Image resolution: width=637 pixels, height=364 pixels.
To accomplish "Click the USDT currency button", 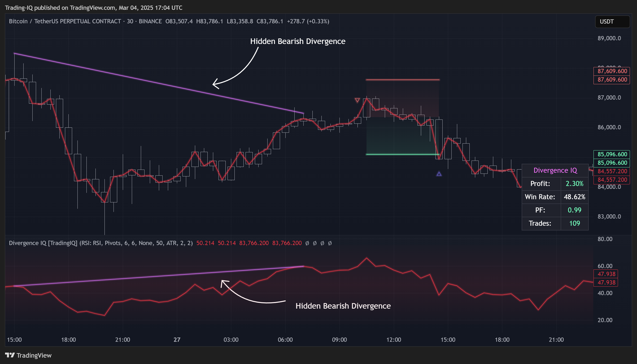I will [x=612, y=22].
